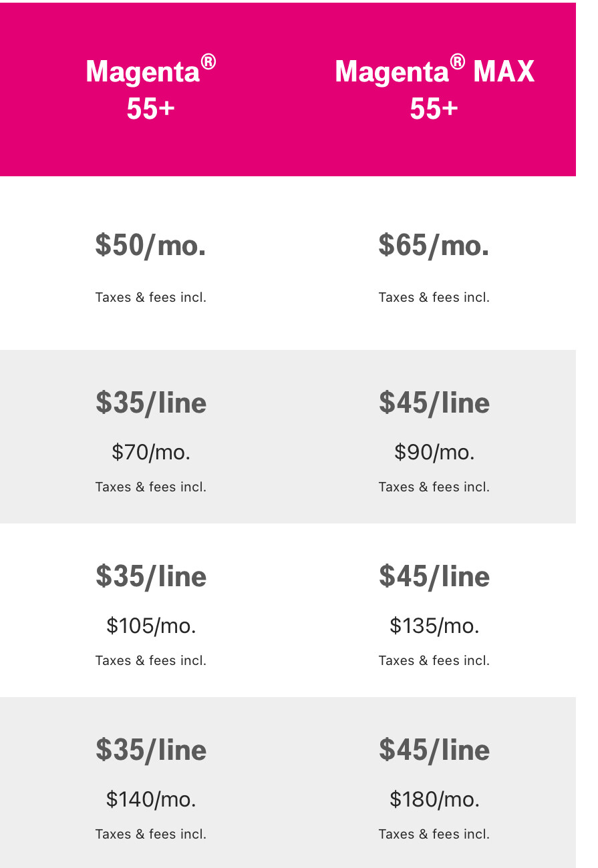Click $45/line above the $135/mo. total
598x868 pixels.
click(x=434, y=576)
